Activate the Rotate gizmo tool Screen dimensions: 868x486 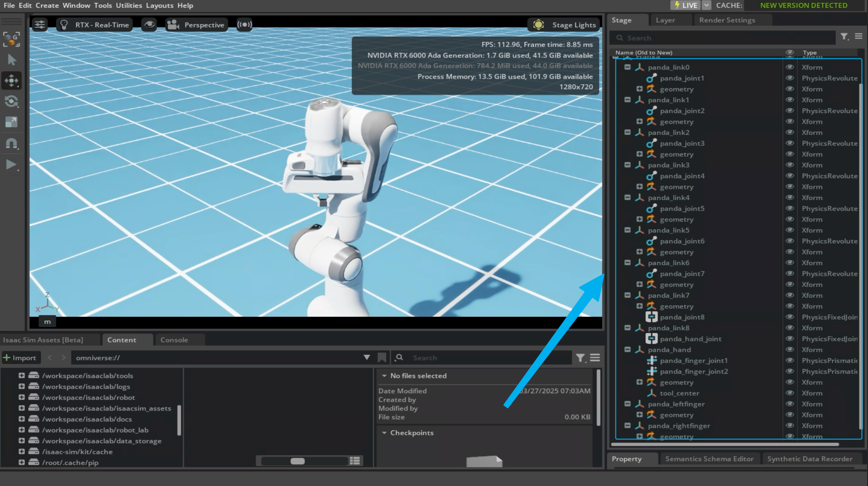tap(12, 101)
